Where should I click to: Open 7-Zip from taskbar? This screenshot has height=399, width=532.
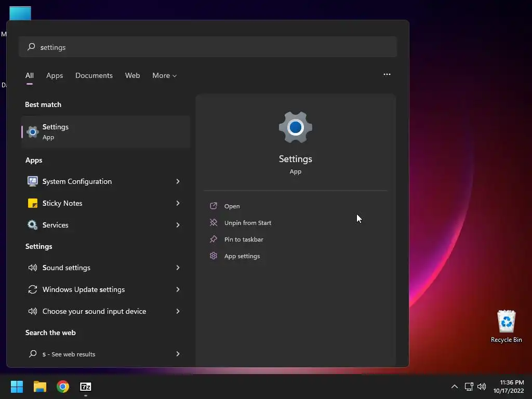tap(86, 387)
